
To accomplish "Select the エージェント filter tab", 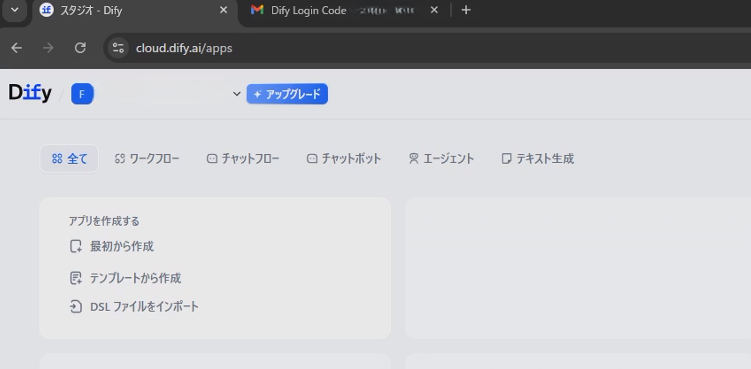I will click(x=441, y=159).
